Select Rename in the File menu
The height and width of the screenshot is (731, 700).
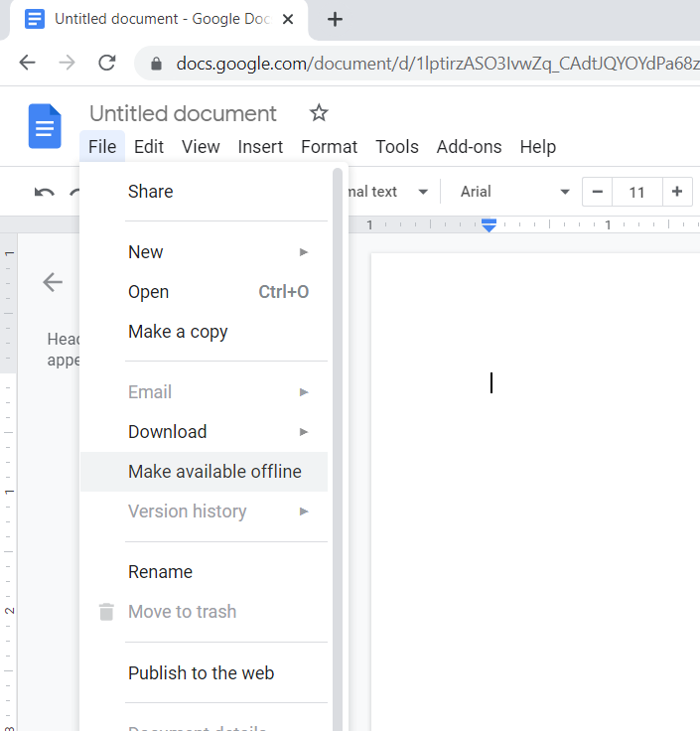[204, 572]
